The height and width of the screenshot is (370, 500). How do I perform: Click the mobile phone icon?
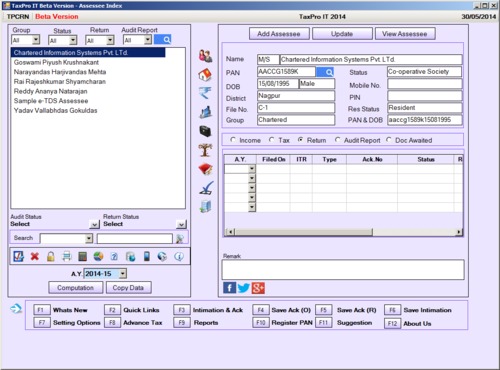tap(146, 256)
